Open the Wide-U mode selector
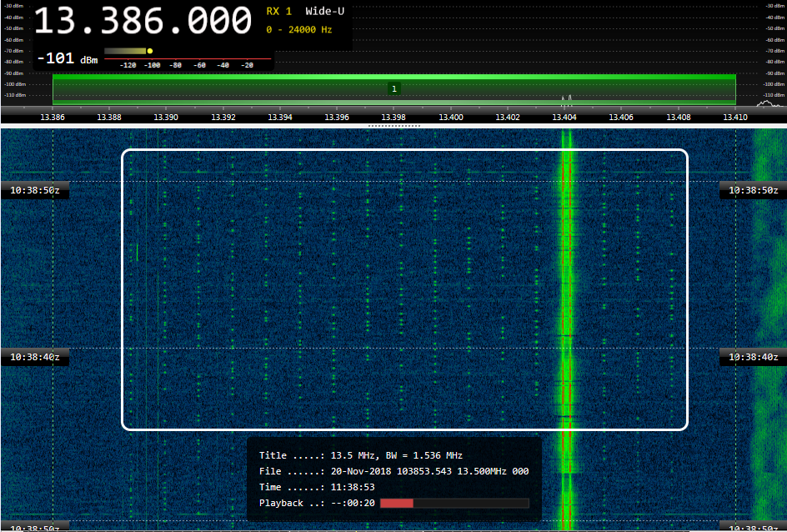 (x=323, y=12)
